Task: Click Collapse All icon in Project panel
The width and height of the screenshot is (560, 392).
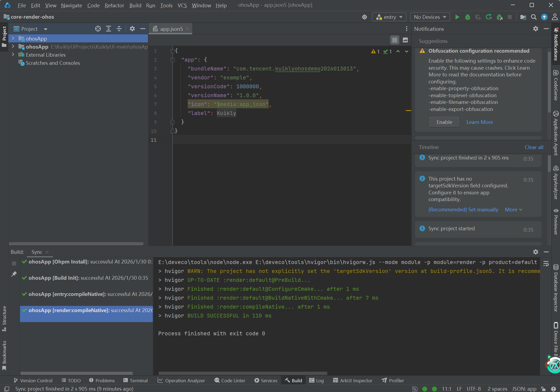Action: (119, 29)
